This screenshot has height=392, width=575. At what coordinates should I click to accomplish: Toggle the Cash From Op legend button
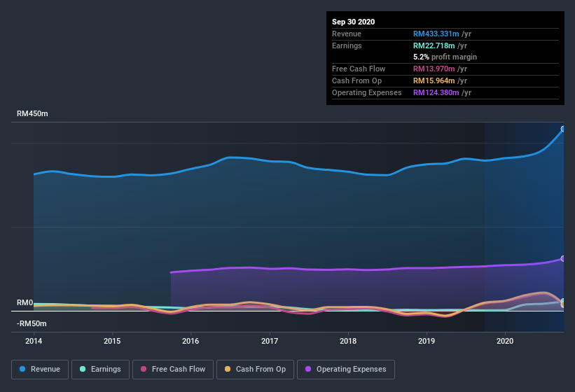[x=255, y=370]
